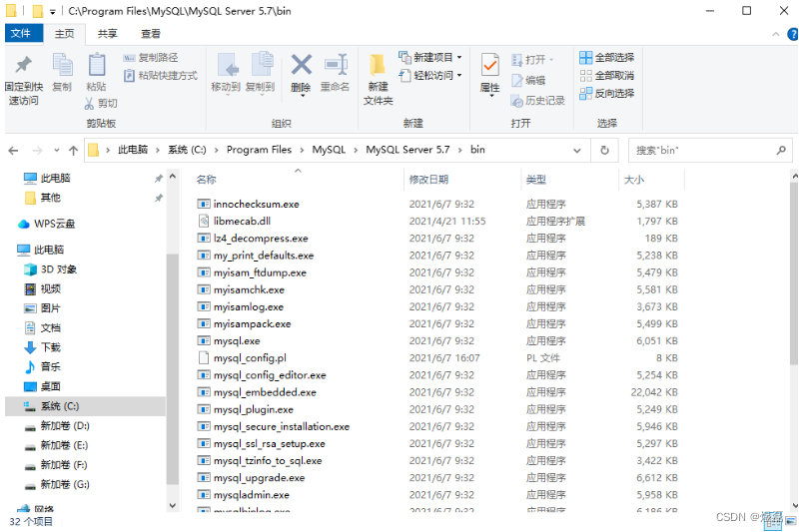The width and height of the screenshot is (799, 532).
Task: Open the address bar history dropdown
Action: (577, 151)
